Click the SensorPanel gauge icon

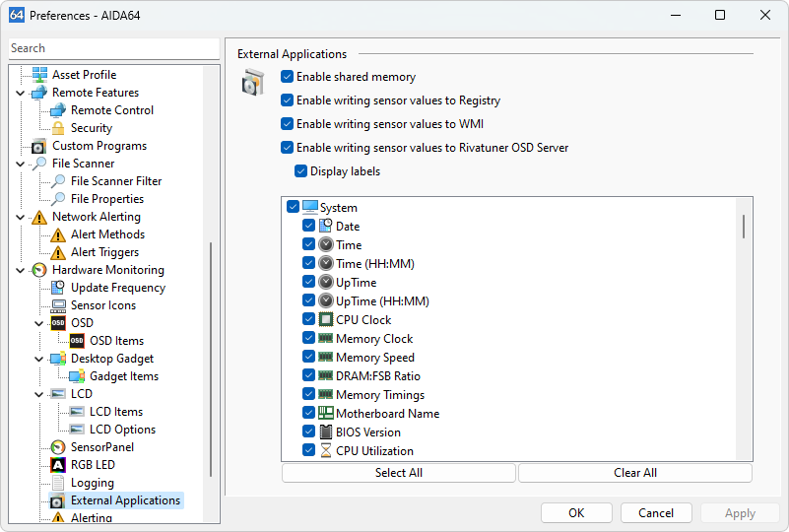pos(58,447)
